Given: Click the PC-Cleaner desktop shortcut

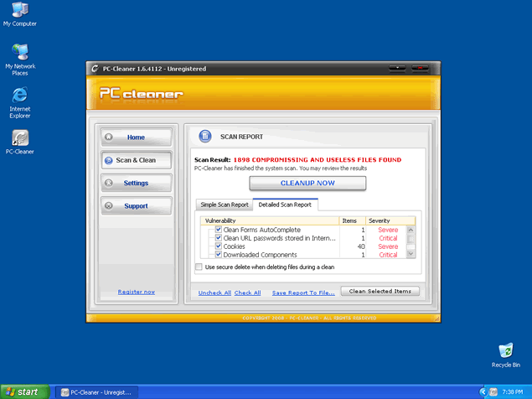Looking at the screenshot, I should click(x=19, y=138).
